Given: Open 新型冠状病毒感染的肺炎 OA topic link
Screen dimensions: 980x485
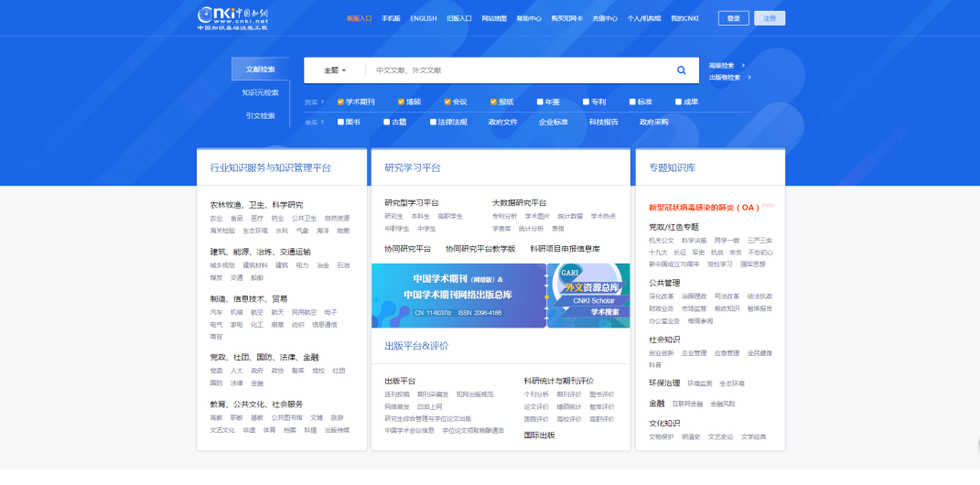Looking at the screenshot, I should [x=705, y=208].
